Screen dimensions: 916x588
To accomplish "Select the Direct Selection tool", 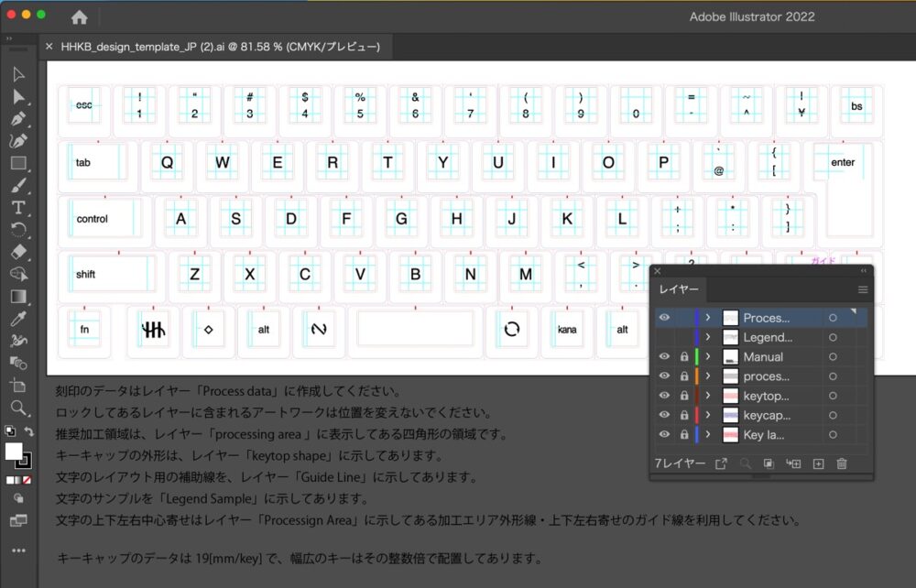I will pos(18,96).
